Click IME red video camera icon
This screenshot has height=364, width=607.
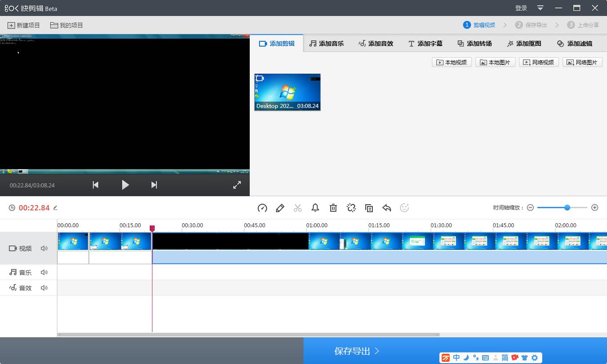click(515, 357)
